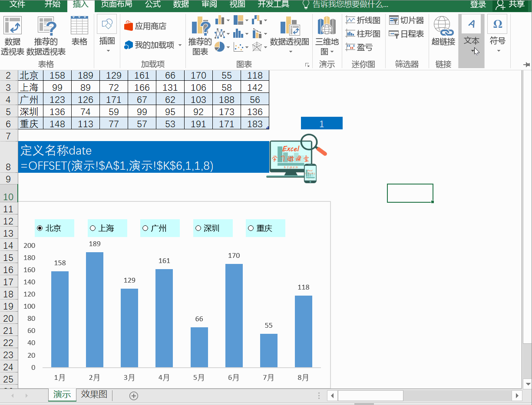Viewport: 532px width, 405px height.
Task: Insert a table (表格)
Action: coord(79,30)
